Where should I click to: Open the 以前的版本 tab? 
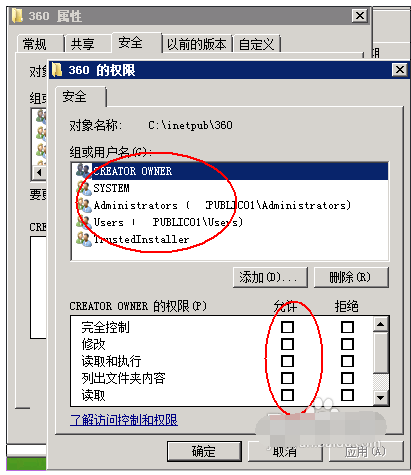(197, 44)
